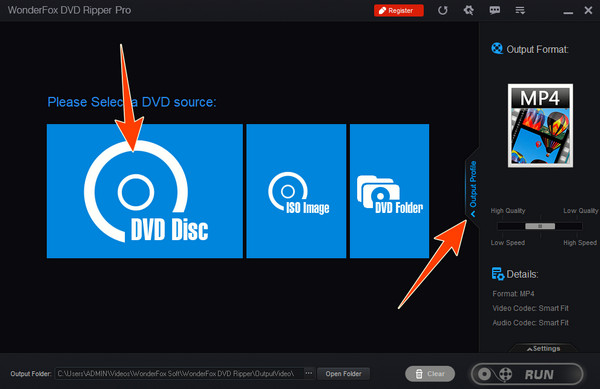Click Open Folder button
The image size is (600, 389).
[x=343, y=374]
